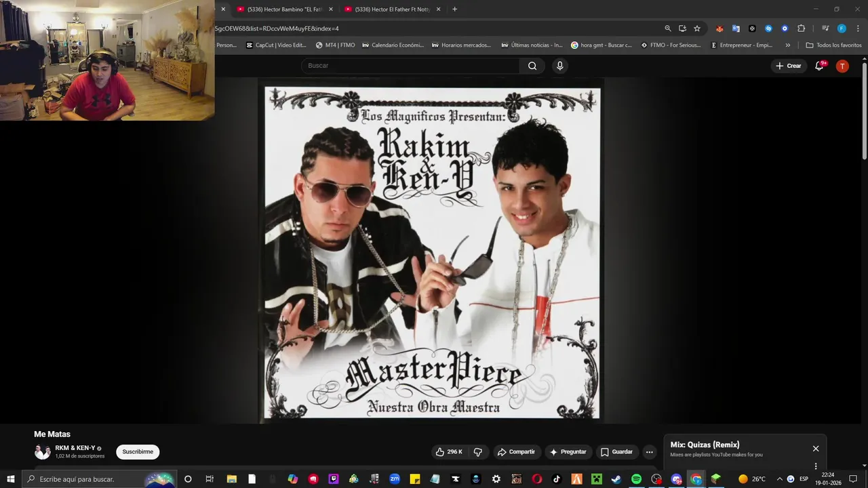Open Últimas noticias bookmark
This screenshot has width=868, height=488.
tap(532, 45)
